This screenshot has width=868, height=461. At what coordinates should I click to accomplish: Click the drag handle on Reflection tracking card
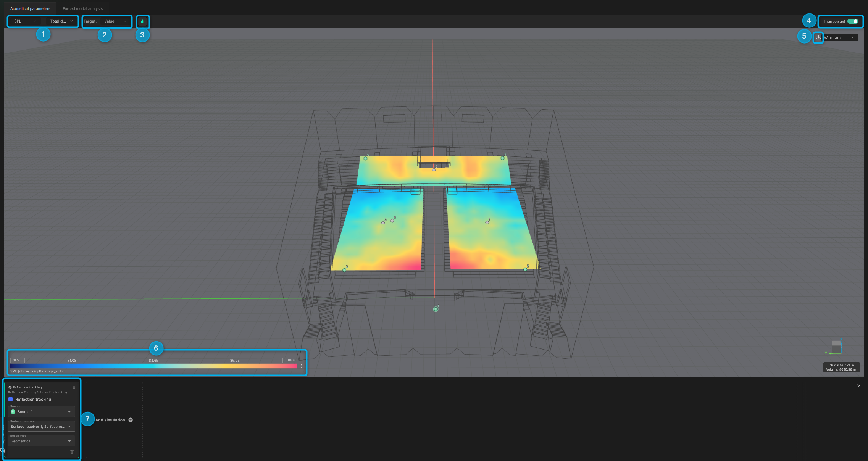[74, 388]
